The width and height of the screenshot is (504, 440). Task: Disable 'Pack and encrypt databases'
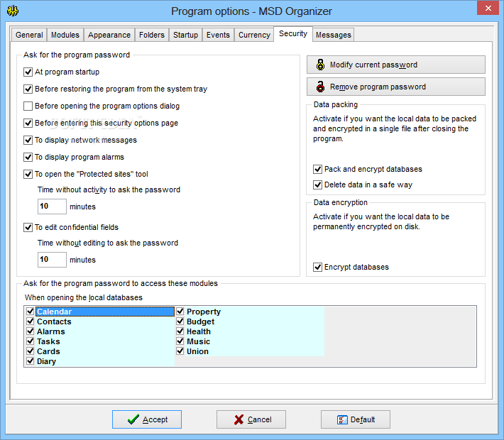[x=317, y=169]
